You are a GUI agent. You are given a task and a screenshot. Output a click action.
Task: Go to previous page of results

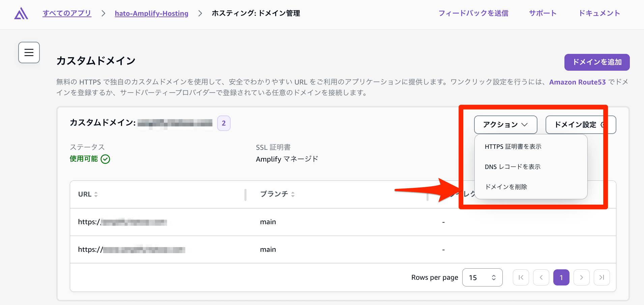pos(541,277)
